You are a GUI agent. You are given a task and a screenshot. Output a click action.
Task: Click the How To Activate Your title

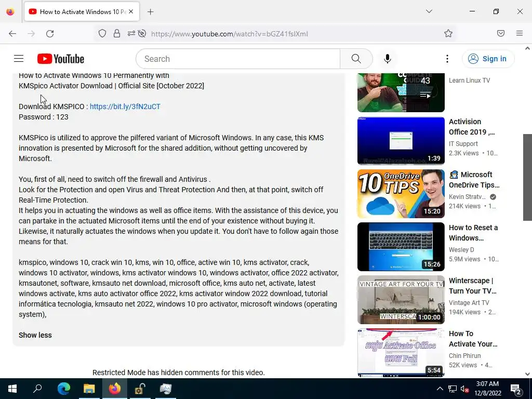473,339
